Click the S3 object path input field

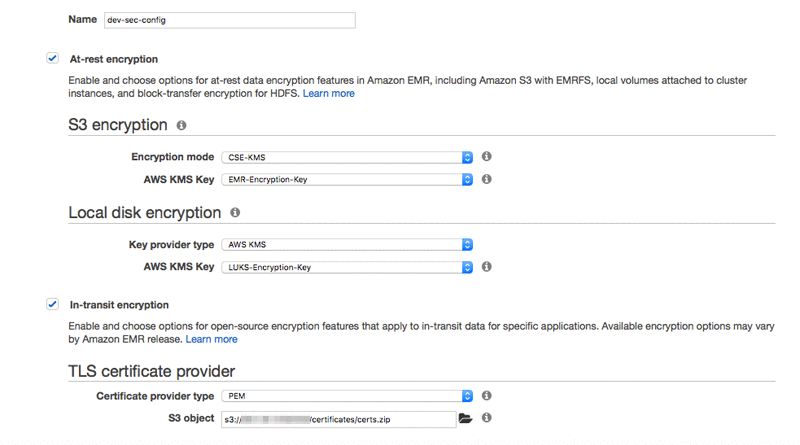338,419
